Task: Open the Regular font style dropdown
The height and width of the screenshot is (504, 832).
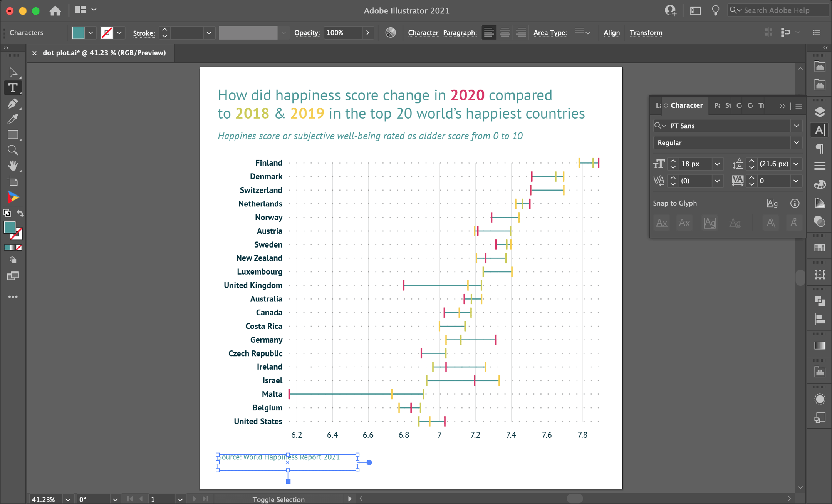Action: [796, 142]
